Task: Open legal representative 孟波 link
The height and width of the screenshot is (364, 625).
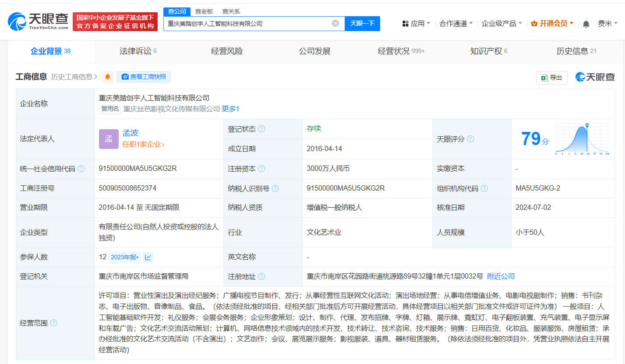Action: coord(131,133)
